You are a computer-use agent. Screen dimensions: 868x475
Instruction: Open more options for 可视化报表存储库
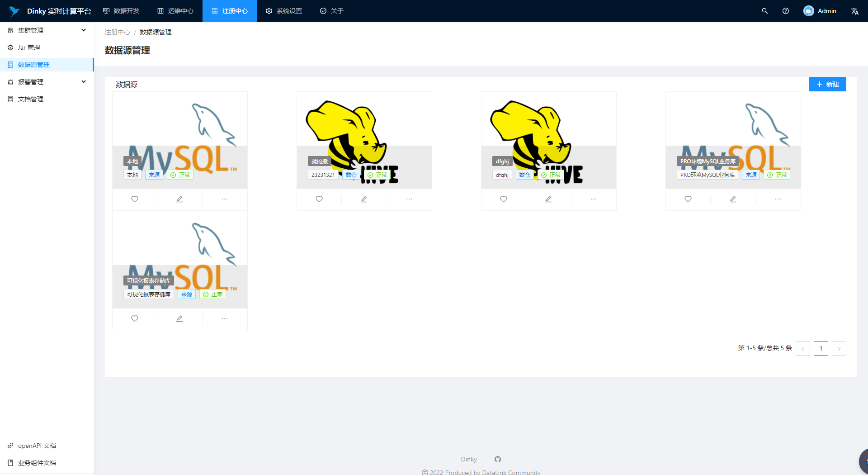click(225, 318)
